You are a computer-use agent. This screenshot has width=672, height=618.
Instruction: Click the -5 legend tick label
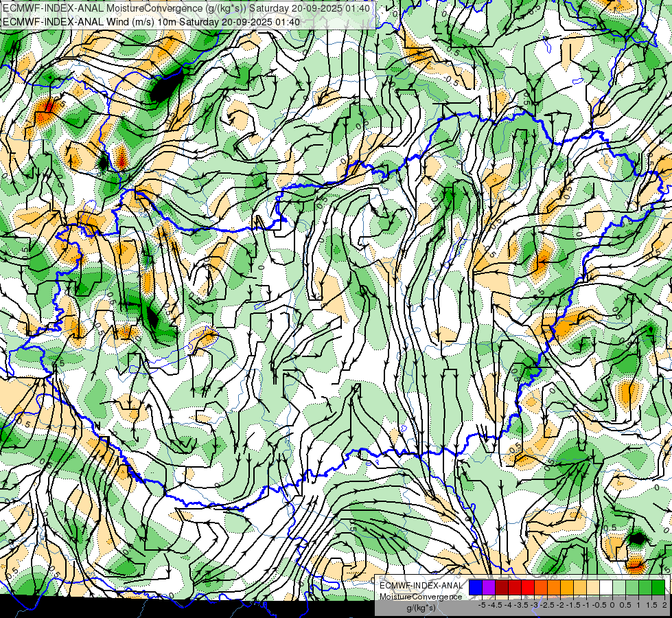pyautogui.click(x=482, y=605)
